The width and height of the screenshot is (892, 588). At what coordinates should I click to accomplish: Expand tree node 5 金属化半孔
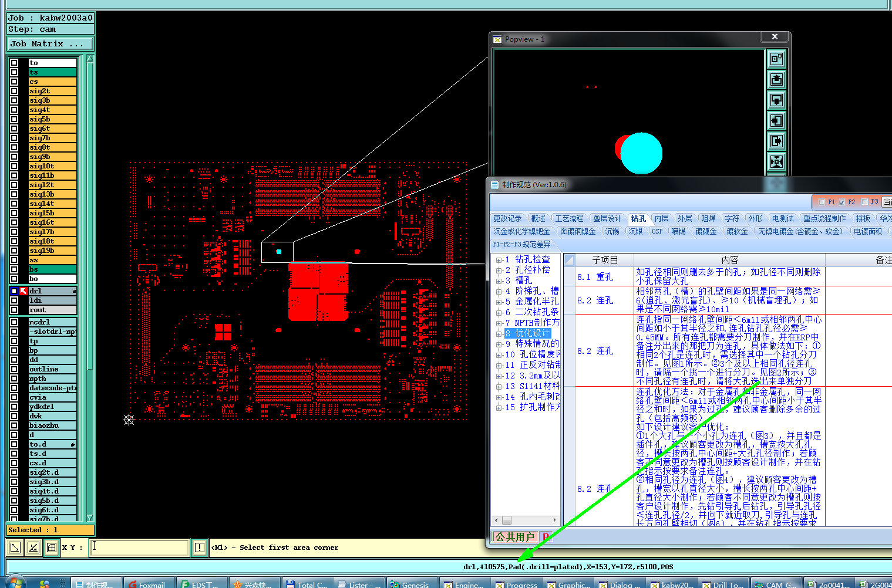click(x=499, y=302)
